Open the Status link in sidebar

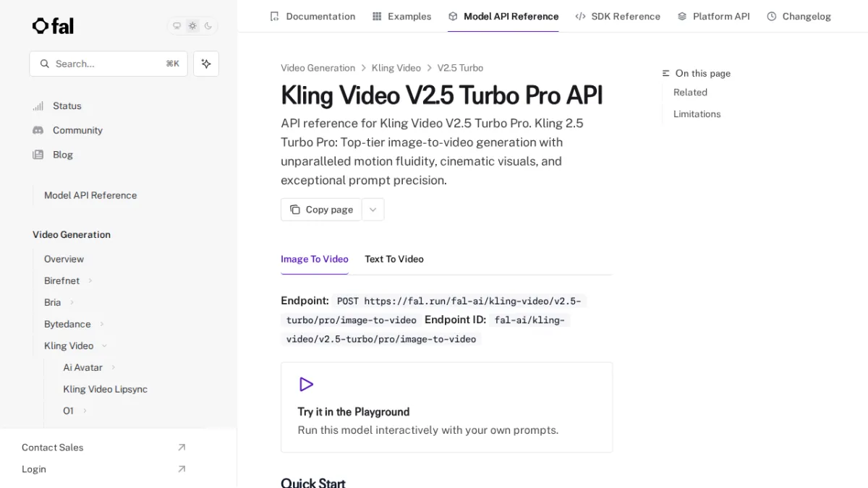point(67,106)
